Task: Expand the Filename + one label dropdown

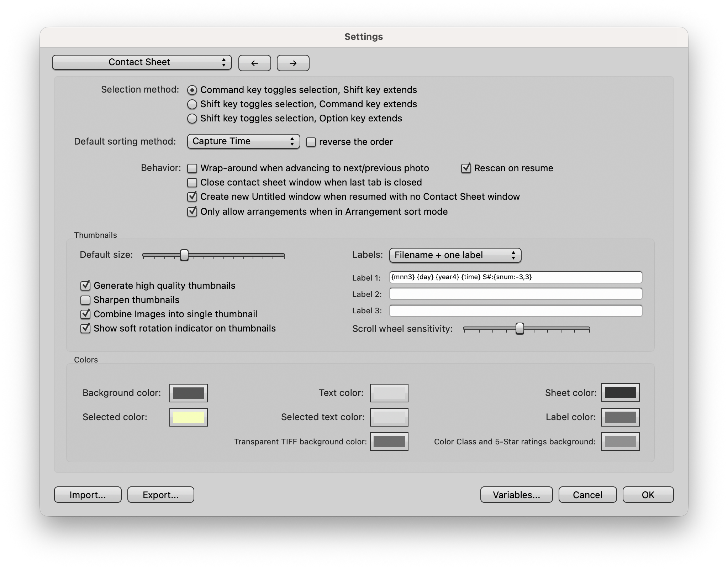Action: tap(455, 255)
